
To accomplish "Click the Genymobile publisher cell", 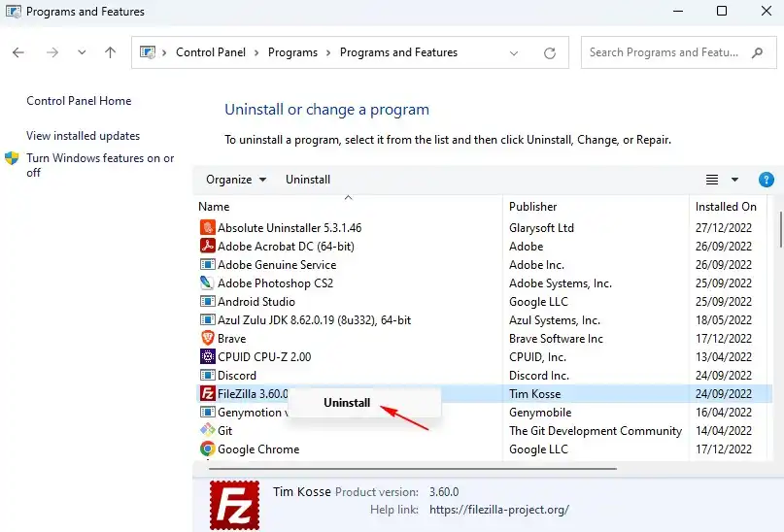I will click(x=540, y=413).
